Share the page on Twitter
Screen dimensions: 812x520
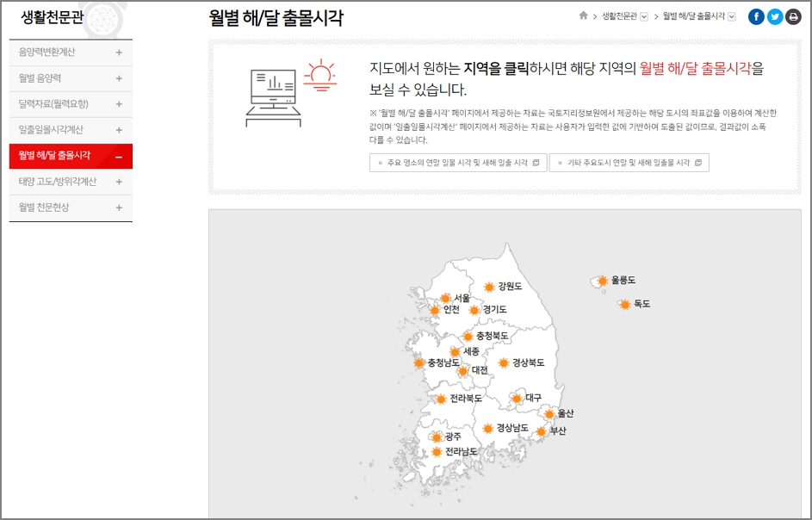[x=774, y=16]
